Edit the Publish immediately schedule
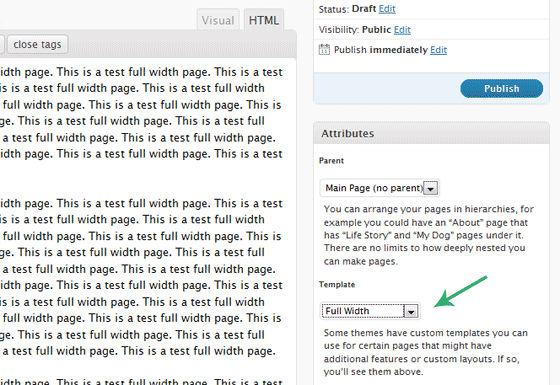Screen dimensions: 560x385 tap(438, 50)
